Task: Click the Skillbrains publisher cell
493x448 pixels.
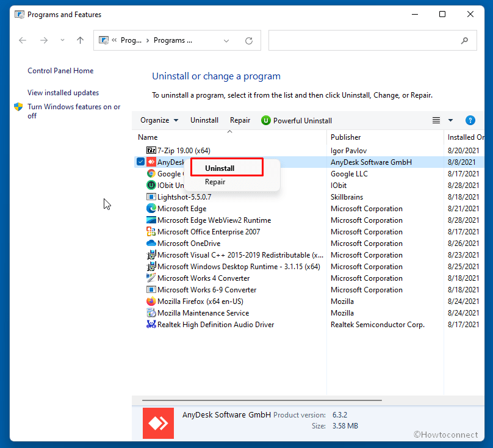Action: pos(347,197)
